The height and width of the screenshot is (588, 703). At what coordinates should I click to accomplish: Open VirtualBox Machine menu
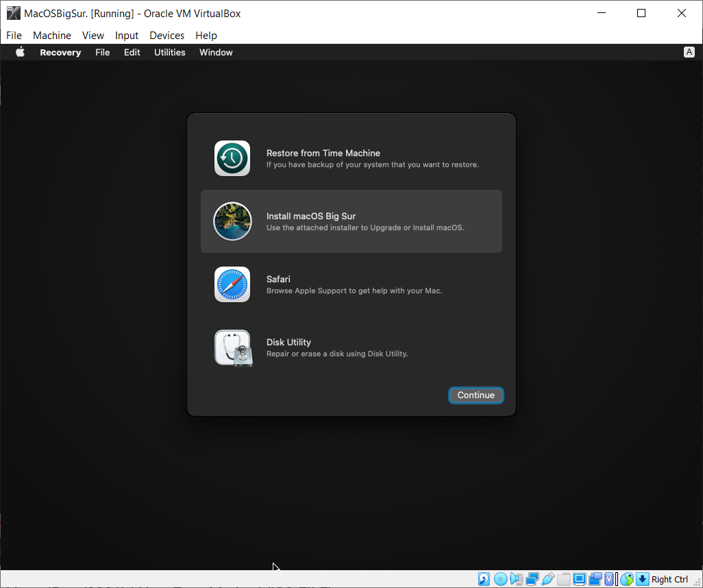coord(52,36)
